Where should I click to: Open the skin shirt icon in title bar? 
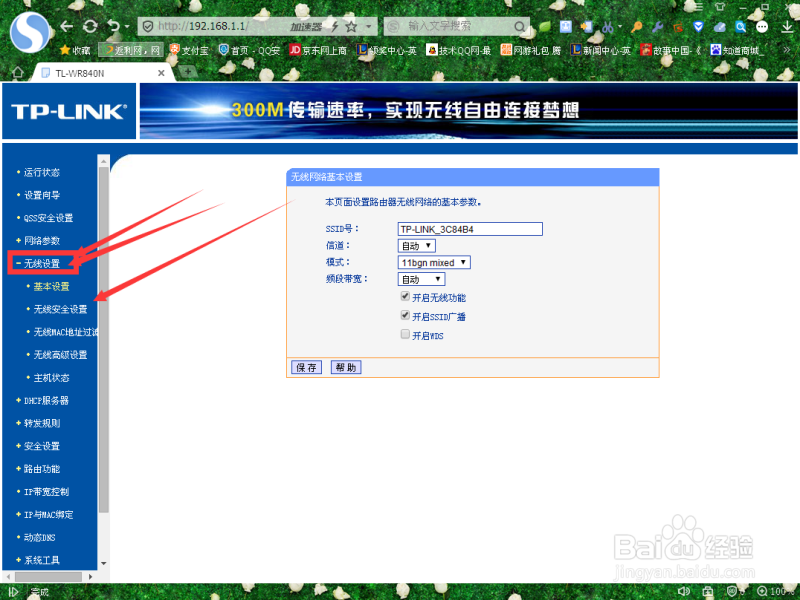coord(720,6)
